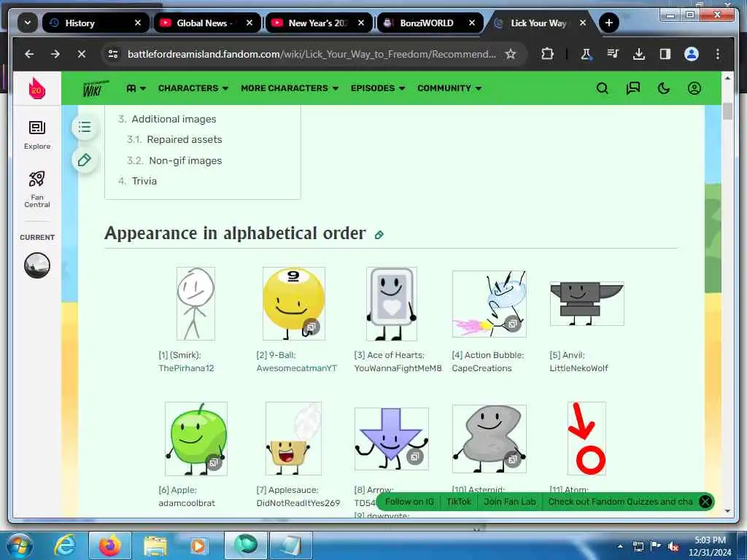Close the BonziWORLD tab
The width and height of the screenshot is (747, 560).
coord(472,23)
